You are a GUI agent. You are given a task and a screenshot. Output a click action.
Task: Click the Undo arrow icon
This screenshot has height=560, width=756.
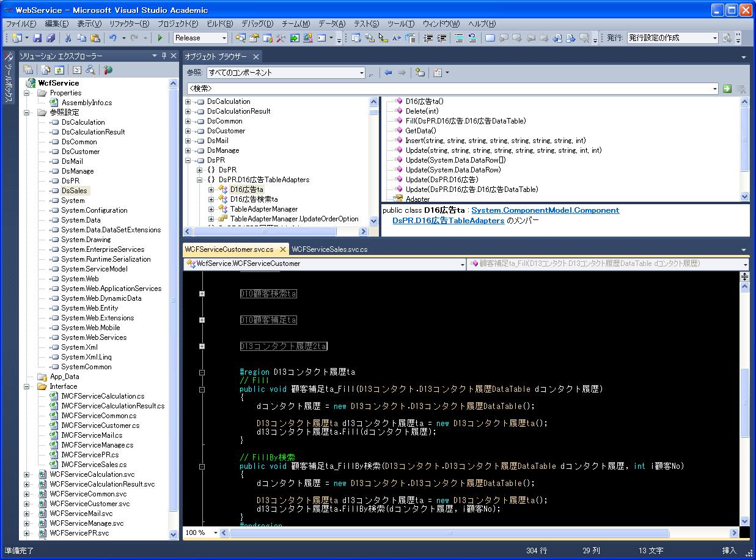pyautogui.click(x=112, y=38)
